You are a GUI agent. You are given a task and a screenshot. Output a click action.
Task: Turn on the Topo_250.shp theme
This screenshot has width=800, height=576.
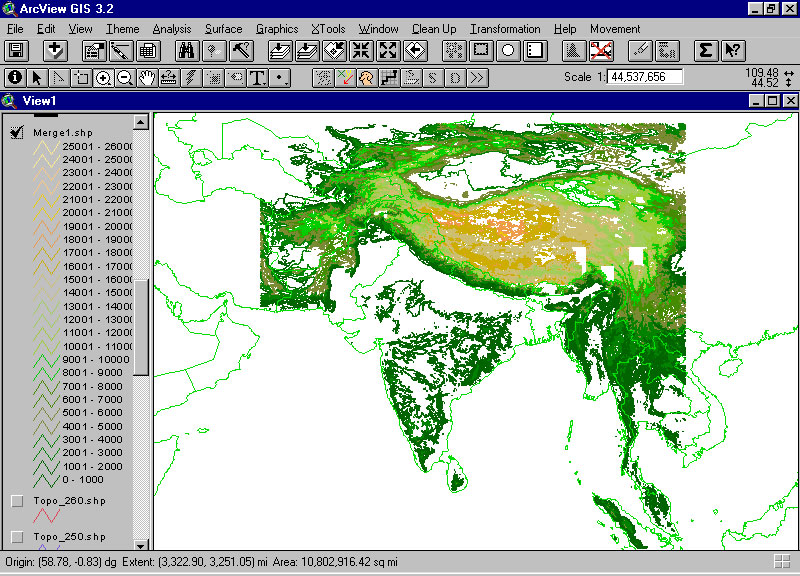click(x=17, y=537)
